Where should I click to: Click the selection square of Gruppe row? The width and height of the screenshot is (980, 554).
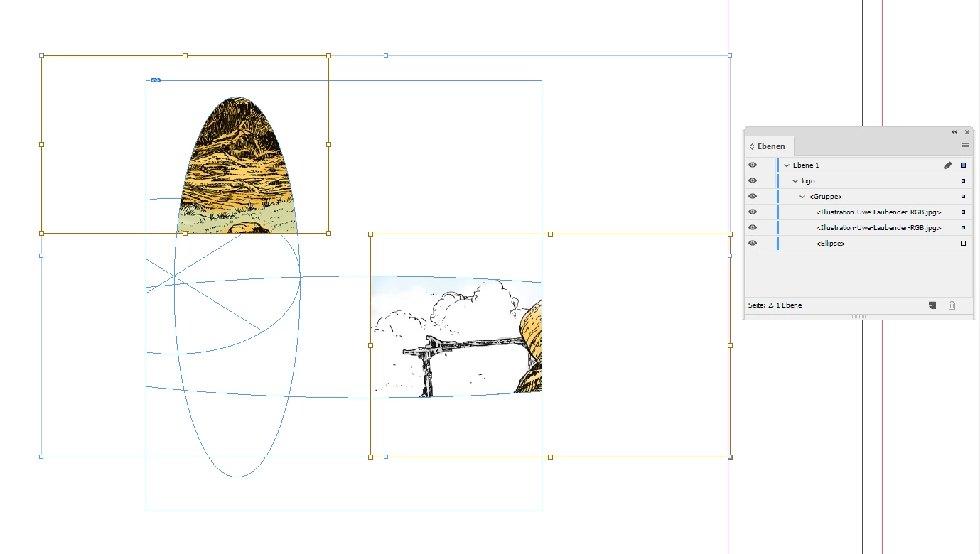click(x=963, y=197)
